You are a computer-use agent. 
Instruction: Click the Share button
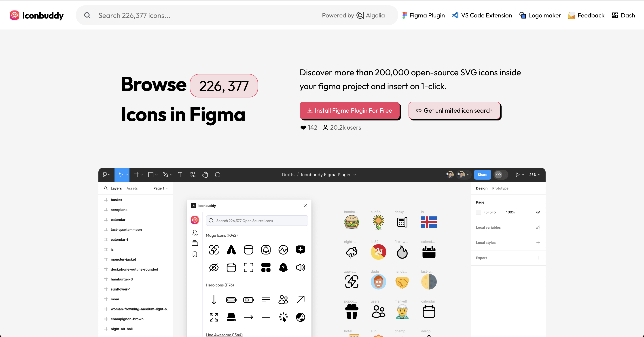click(482, 175)
